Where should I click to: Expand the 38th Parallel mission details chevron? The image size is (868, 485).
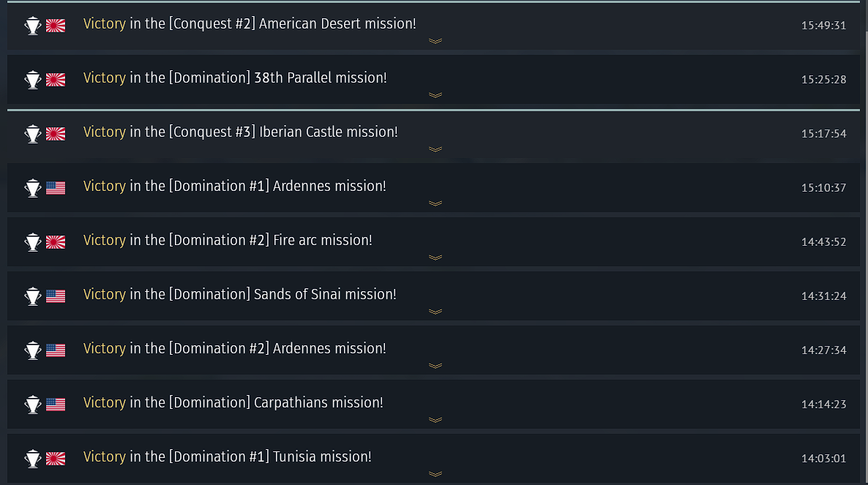pos(435,95)
